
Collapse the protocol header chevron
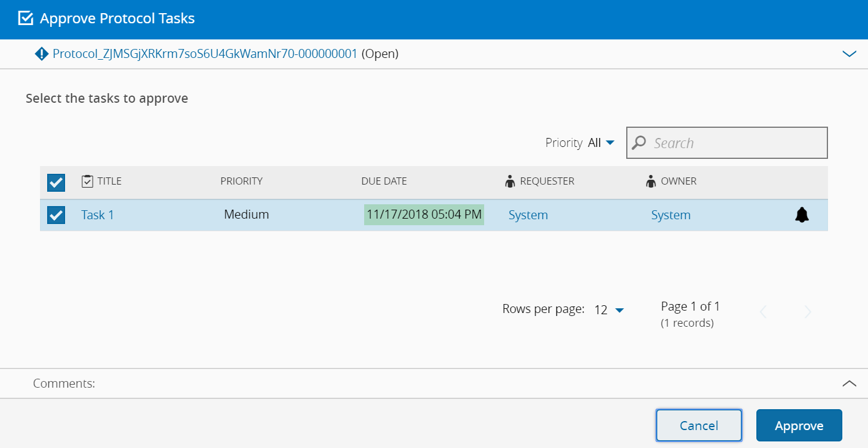click(x=849, y=54)
